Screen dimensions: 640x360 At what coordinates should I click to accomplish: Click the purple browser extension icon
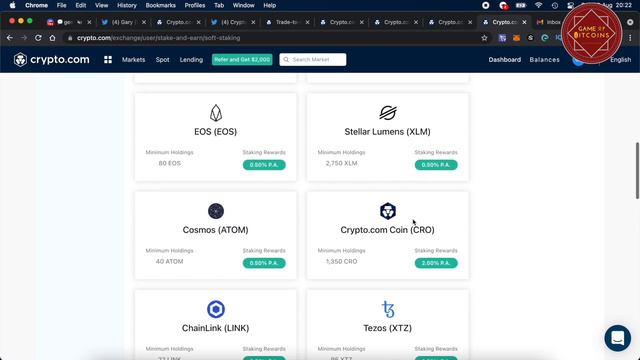[502, 38]
